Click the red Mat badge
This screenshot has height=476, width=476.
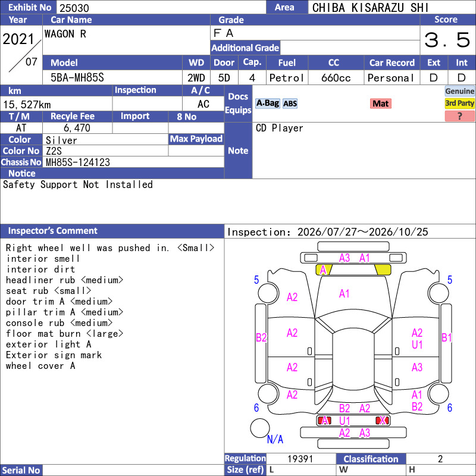pos(380,104)
